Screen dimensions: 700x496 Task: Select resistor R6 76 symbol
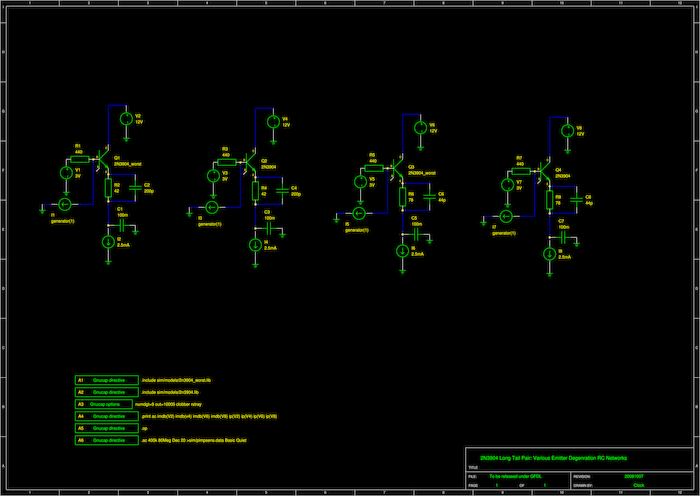(x=402, y=197)
